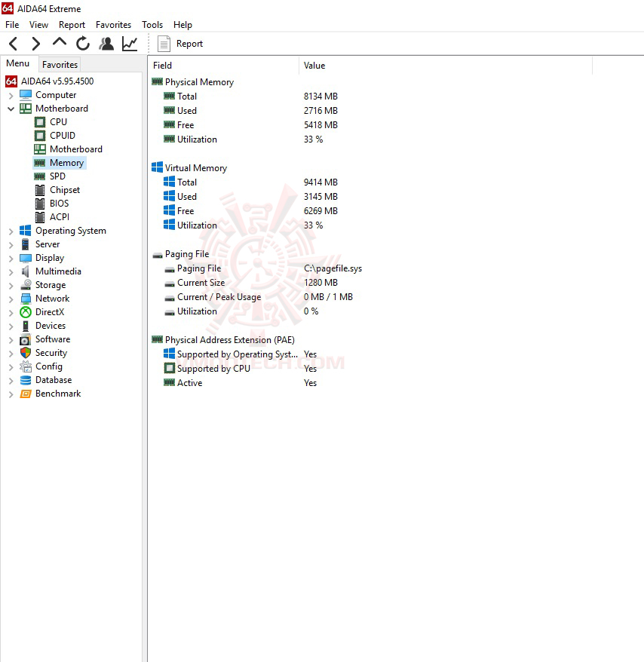Click the Report toolbar button
This screenshot has height=662, width=644.
[180, 44]
